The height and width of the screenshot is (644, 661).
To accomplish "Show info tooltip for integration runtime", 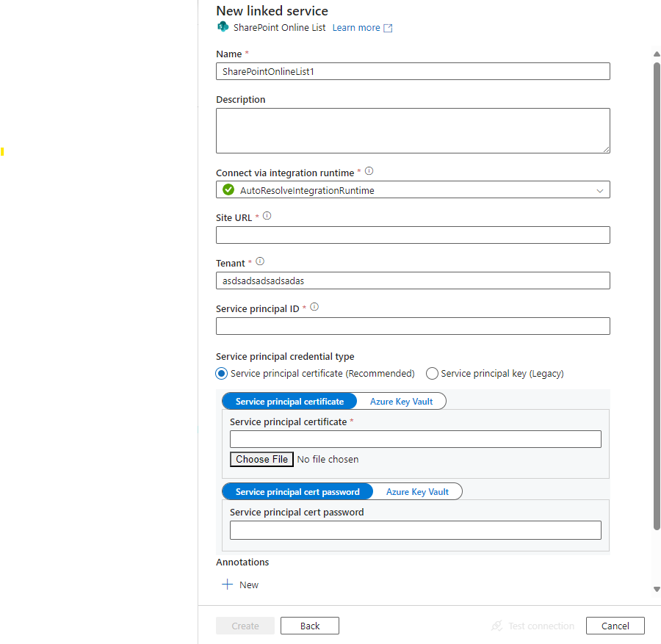I will click(369, 170).
